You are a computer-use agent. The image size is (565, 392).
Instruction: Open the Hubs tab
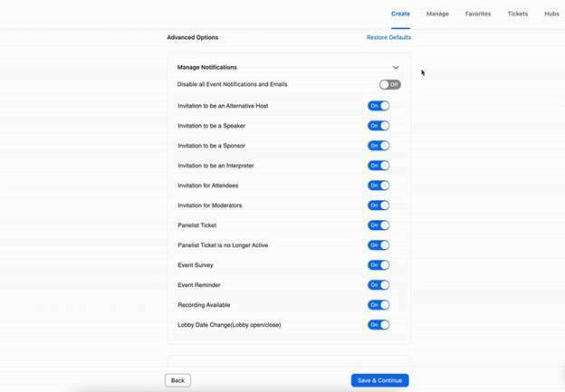coord(551,14)
